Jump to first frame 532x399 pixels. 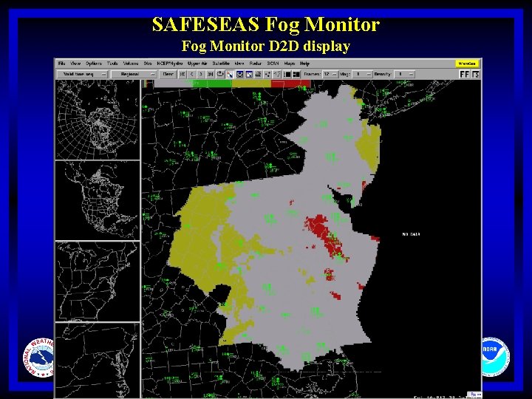pyautogui.click(x=183, y=74)
